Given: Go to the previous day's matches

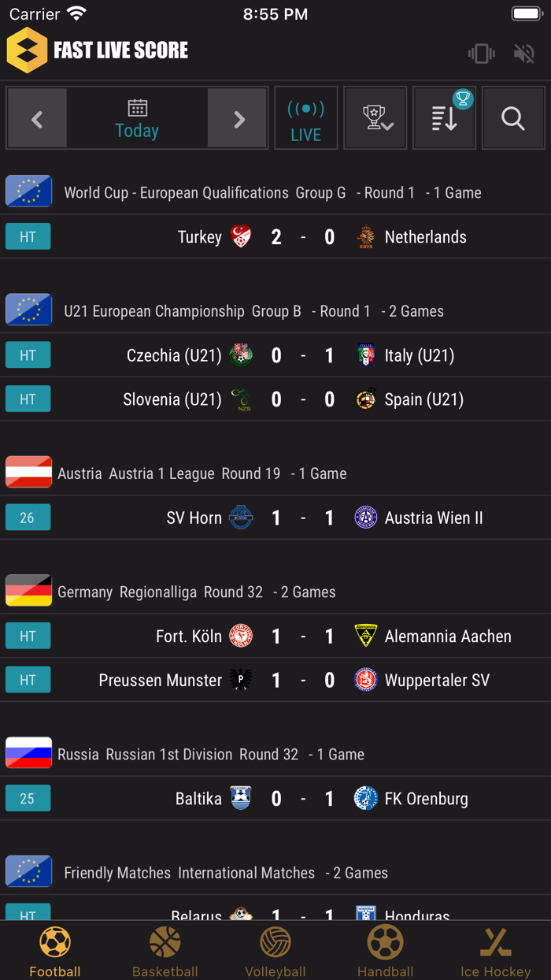Looking at the screenshot, I should [x=37, y=118].
